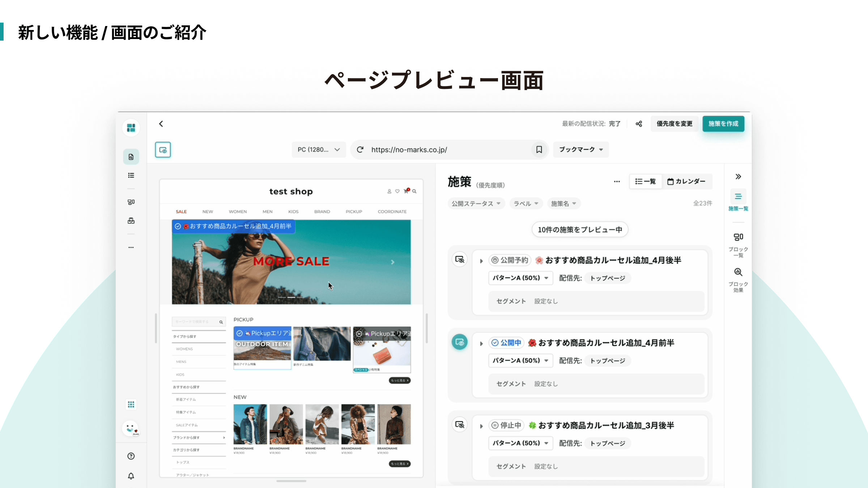Click the MORE SALE hero banner
This screenshot has width=868, height=488.
pyautogui.click(x=291, y=262)
